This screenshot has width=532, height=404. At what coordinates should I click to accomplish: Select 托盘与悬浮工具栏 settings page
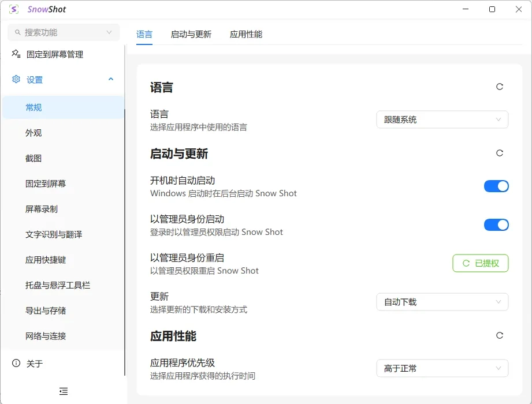coord(63,285)
